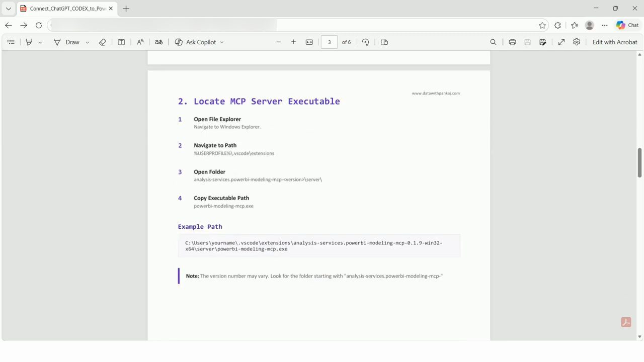Screen dimensions: 644x362
Task: Expand the Highlight color options dropdown
Action: point(40,42)
